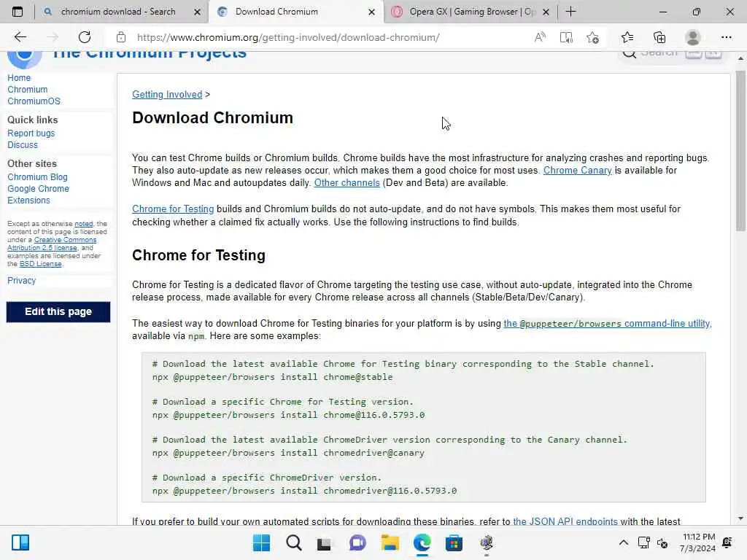The width and height of the screenshot is (747, 560).
Task: Open Task View on the taskbar
Action: tap(324, 542)
